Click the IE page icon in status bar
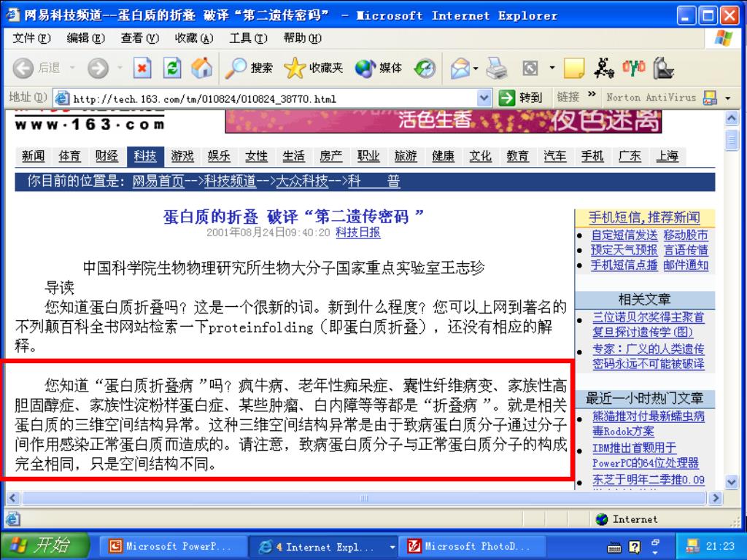747x560 pixels. (x=13, y=518)
